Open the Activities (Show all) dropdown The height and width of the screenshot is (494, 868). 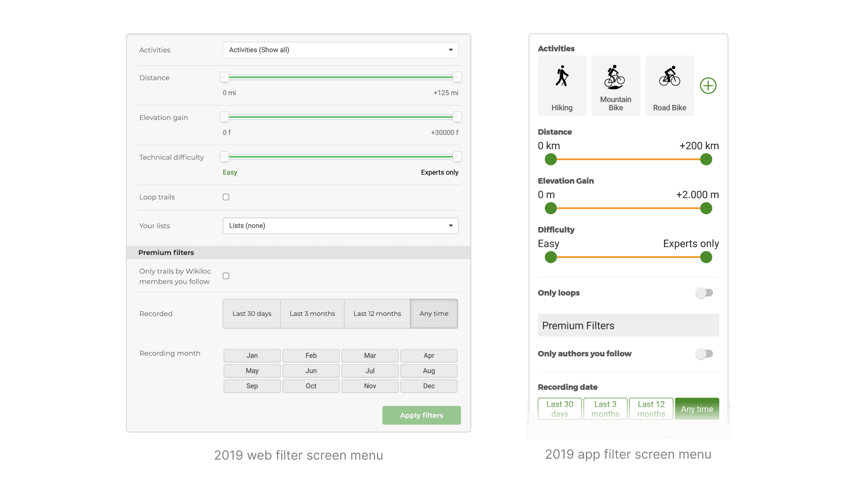click(340, 50)
